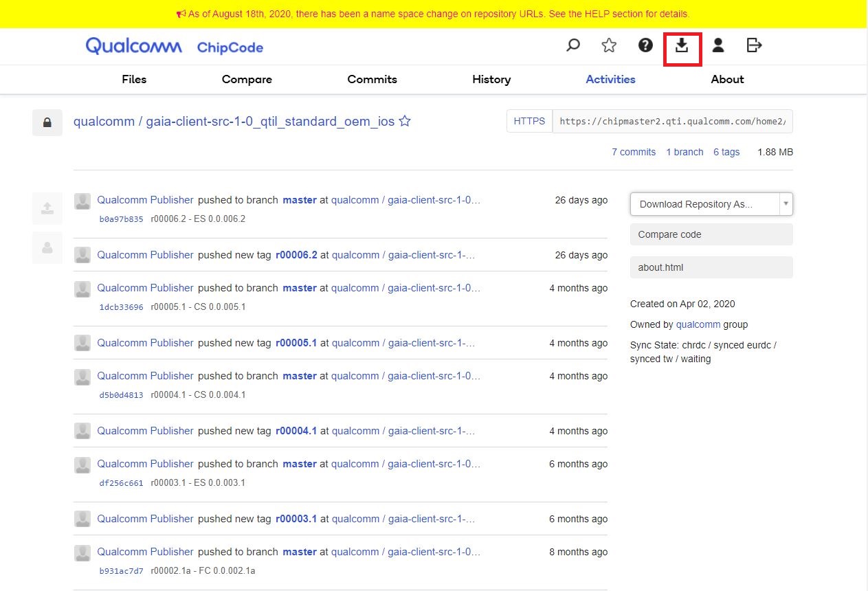Open master branch link above commit 1dcb33696
868x591 pixels.
point(300,288)
